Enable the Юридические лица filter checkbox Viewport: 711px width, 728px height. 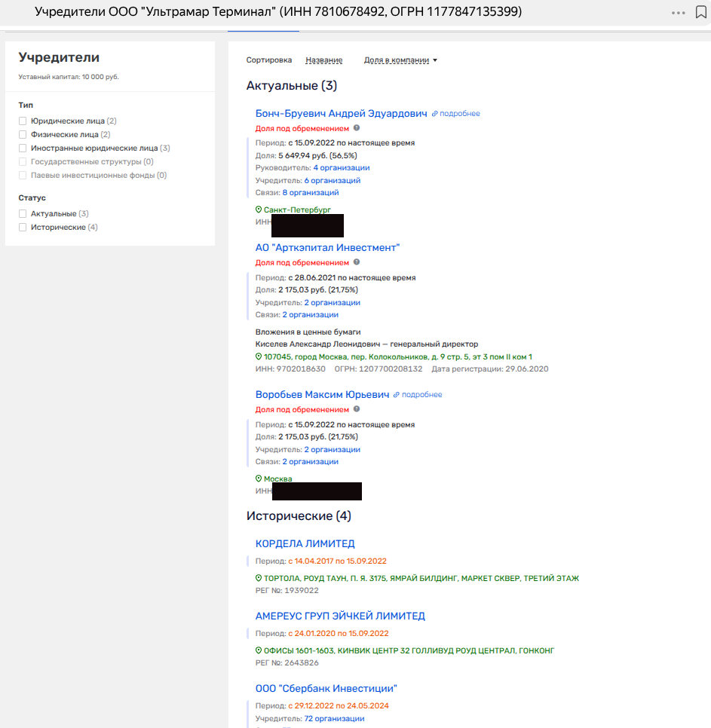(x=23, y=121)
